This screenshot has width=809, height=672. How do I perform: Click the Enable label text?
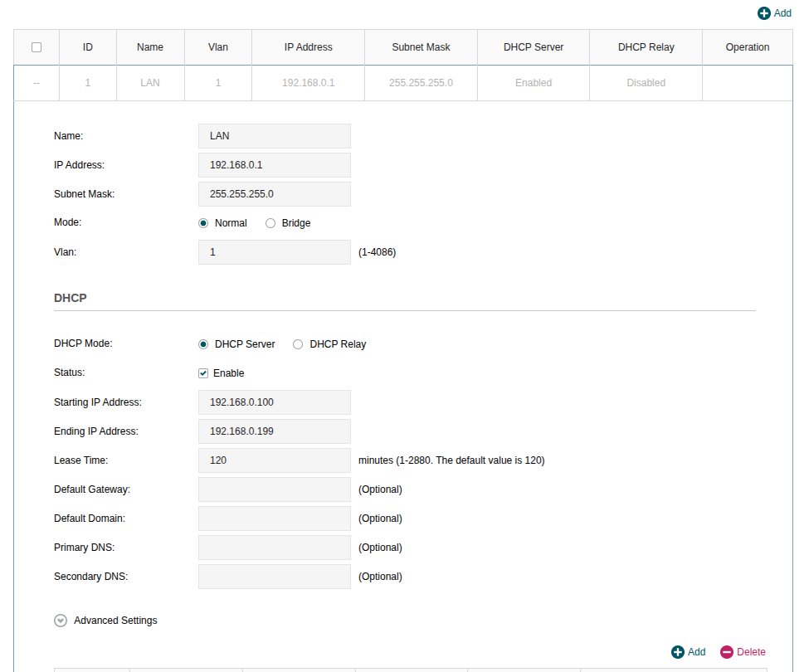tap(228, 373)
